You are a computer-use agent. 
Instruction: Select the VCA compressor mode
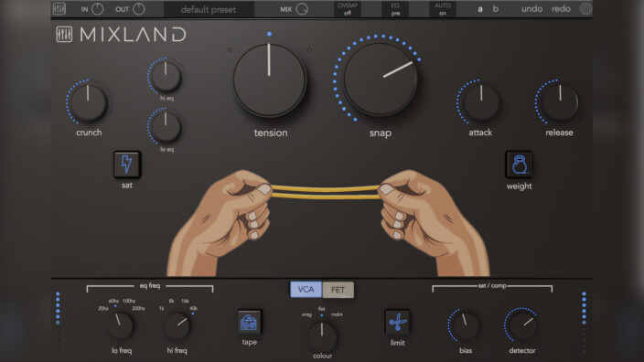pos(306,290)
